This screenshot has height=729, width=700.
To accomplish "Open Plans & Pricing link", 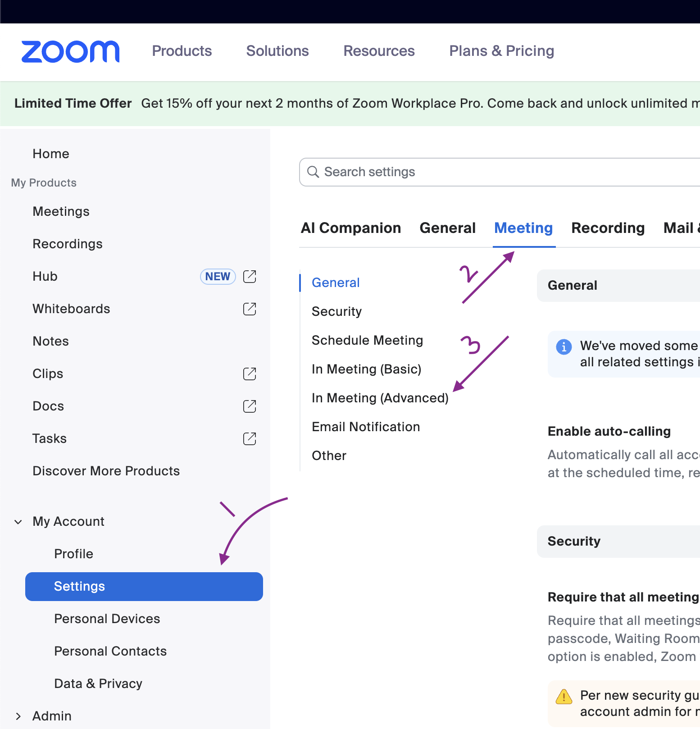I will coord(501,51).
